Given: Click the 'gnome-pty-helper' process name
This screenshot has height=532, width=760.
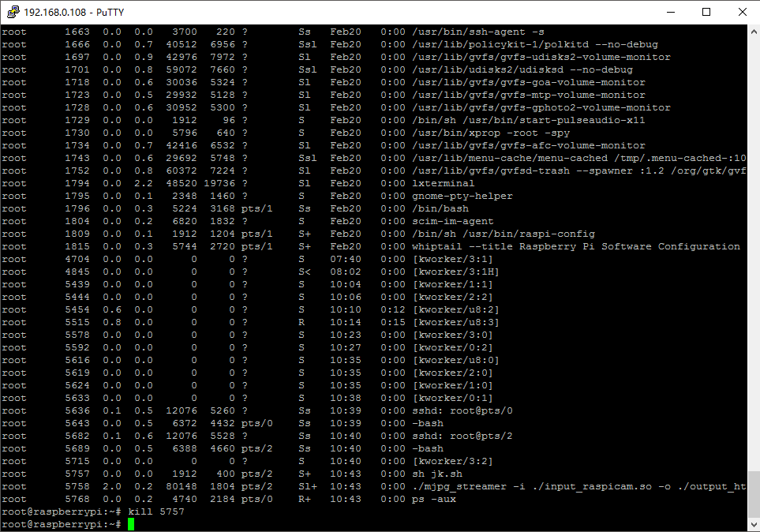Looking at the screenshot, I should (462, 196).
